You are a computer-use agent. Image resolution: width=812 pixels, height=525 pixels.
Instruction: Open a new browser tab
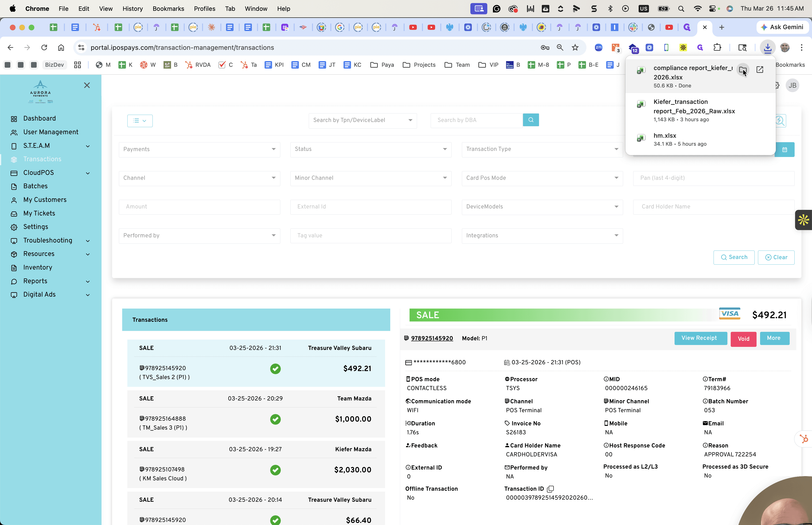(x=722, y=27)
